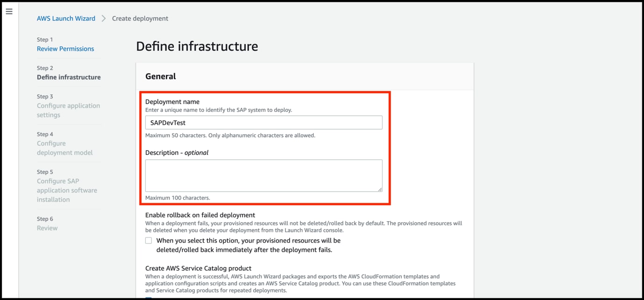Click the Define infrastructure page title

tap(197, 46)
